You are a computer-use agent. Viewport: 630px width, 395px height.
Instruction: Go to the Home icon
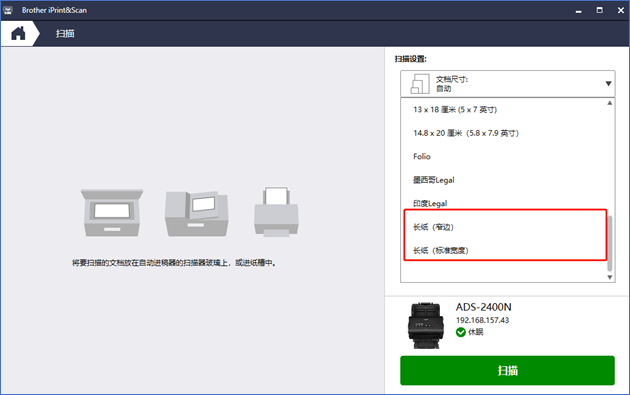point(18,33)
